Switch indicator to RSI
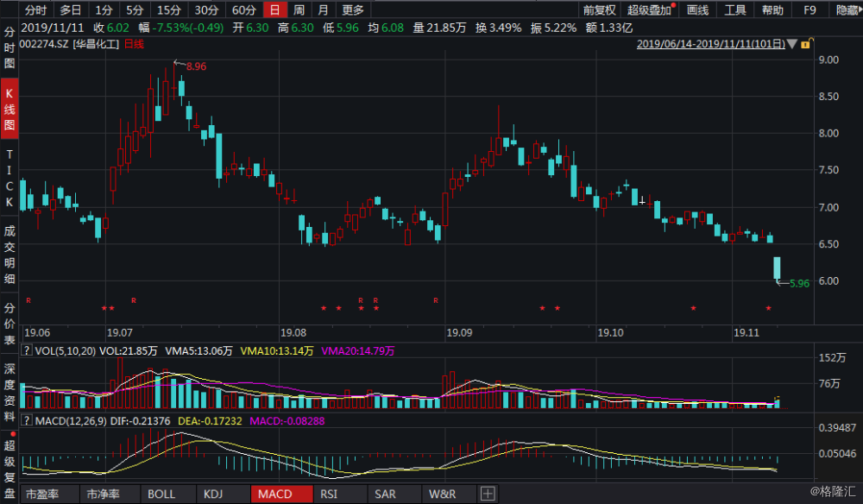Screen dimensions: 863x504 pyautogui.click(x=329, y=494)
